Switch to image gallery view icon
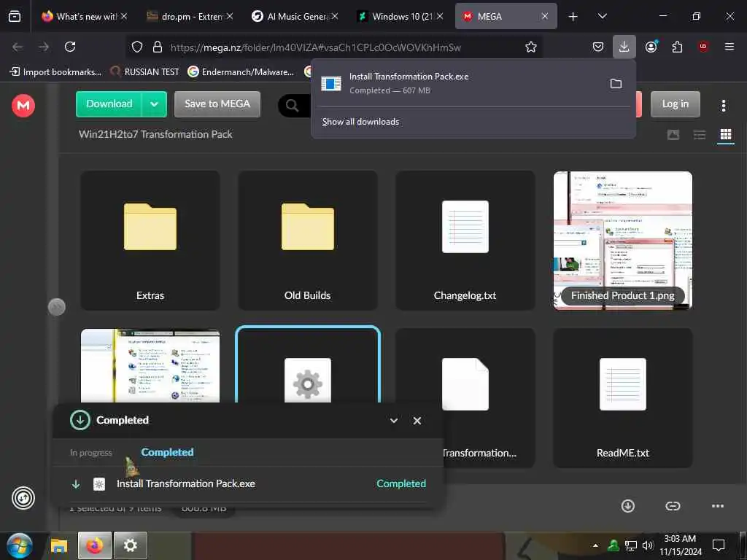This screenshot has width=747, height=560. 673,135
